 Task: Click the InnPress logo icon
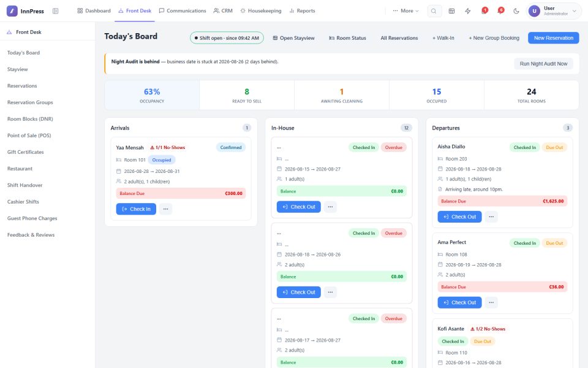coord(12,11)
